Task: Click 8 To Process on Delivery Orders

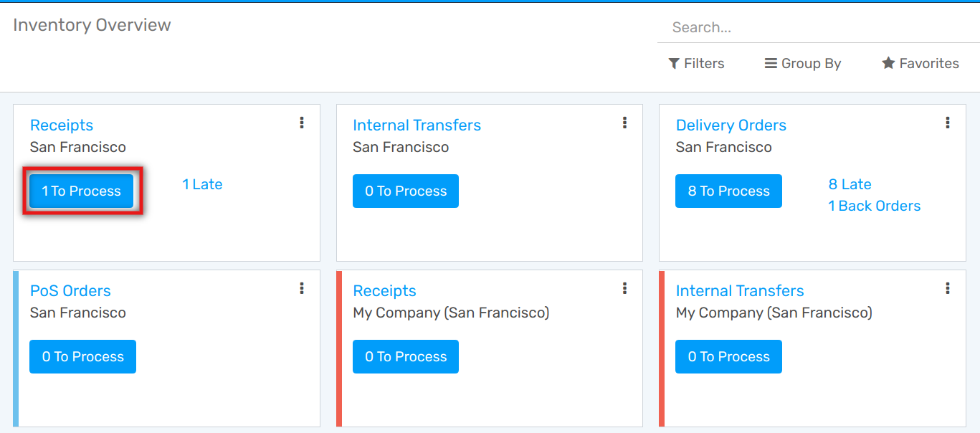Action: tap(728, 191)
